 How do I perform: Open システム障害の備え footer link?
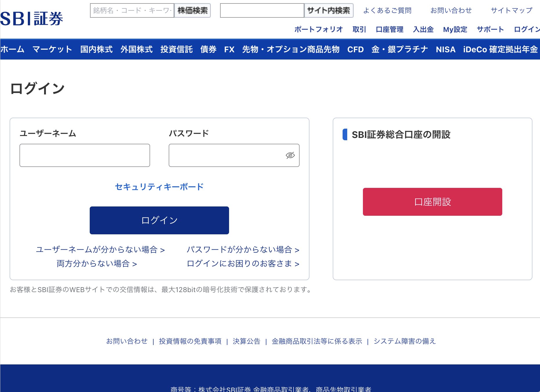pyautogui.click(x=405, y=341)
